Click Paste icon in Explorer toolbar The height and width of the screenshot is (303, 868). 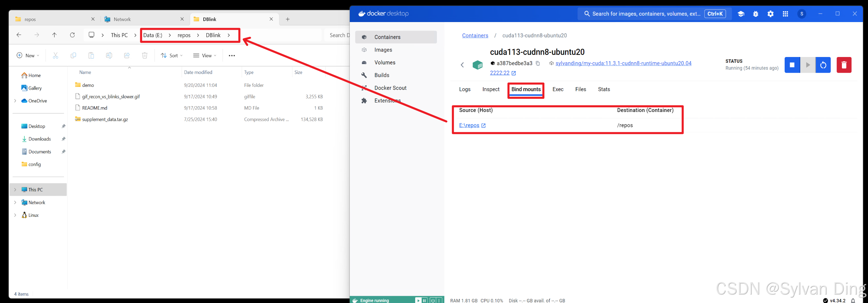(91, 56)
